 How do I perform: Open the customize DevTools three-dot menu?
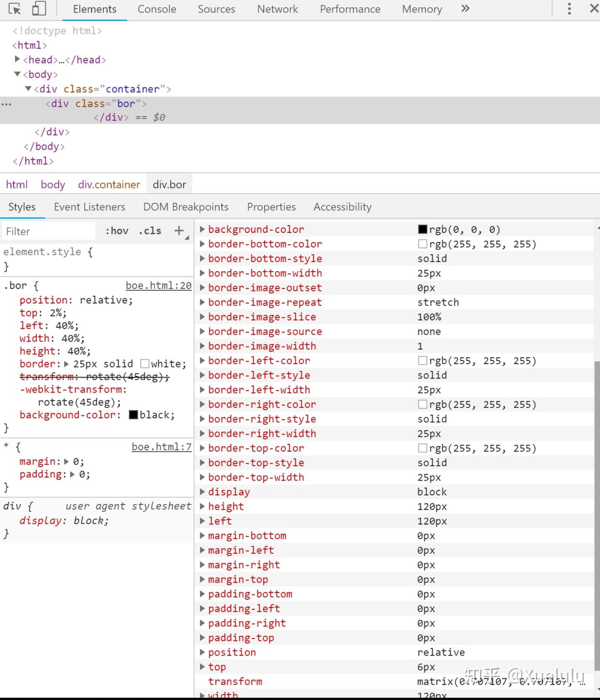pos(569,9)
